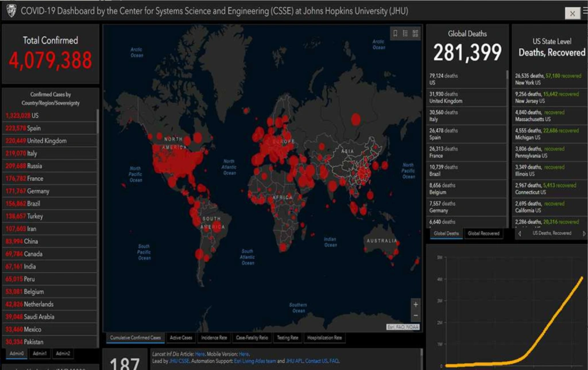
Task: Open the Contact US link
Action: [316, 361]
